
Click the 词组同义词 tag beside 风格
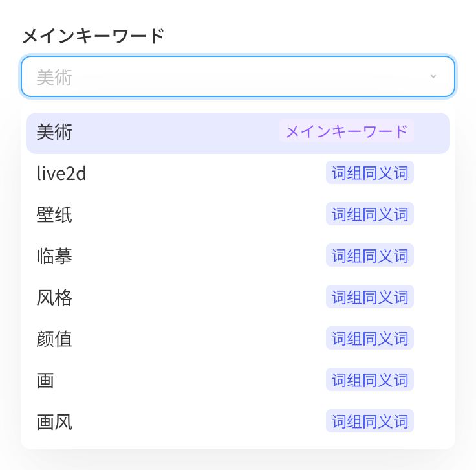click(x=370, y=297)
